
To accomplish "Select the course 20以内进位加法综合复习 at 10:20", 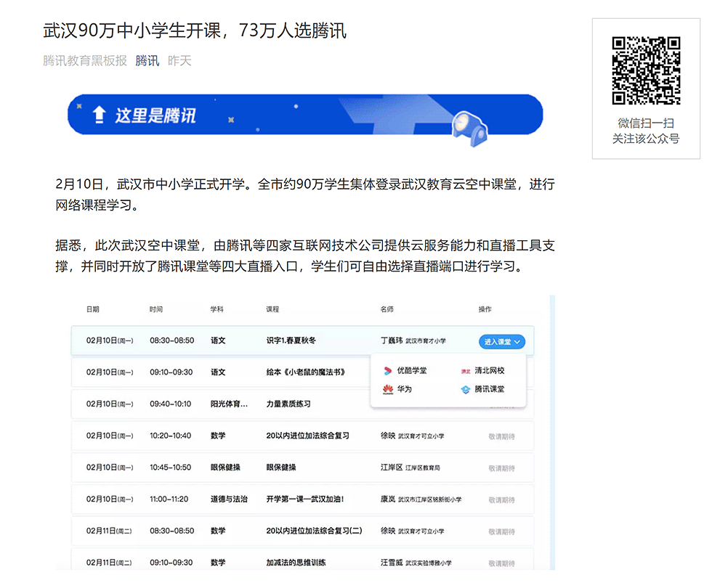I will point(308,436).
